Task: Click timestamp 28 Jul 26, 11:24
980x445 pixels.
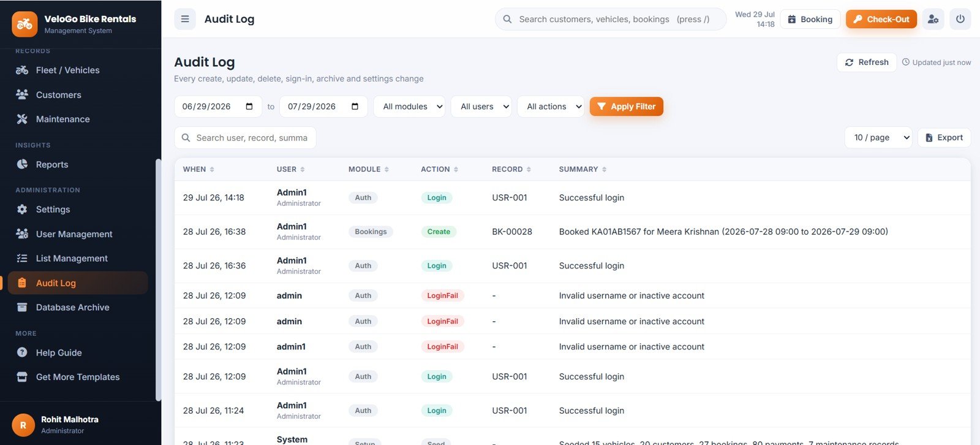Action: coord(213,411)
